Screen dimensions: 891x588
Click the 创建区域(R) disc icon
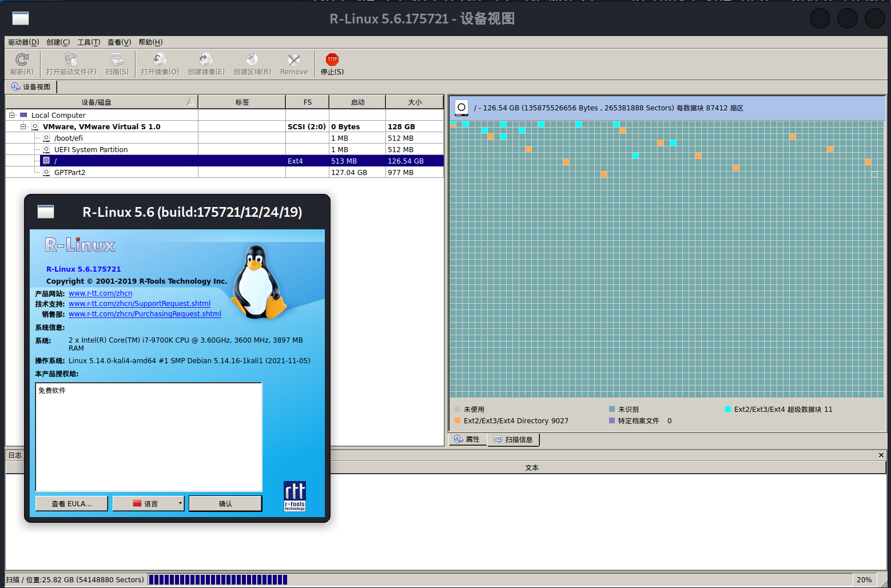[x=252, y=63]
